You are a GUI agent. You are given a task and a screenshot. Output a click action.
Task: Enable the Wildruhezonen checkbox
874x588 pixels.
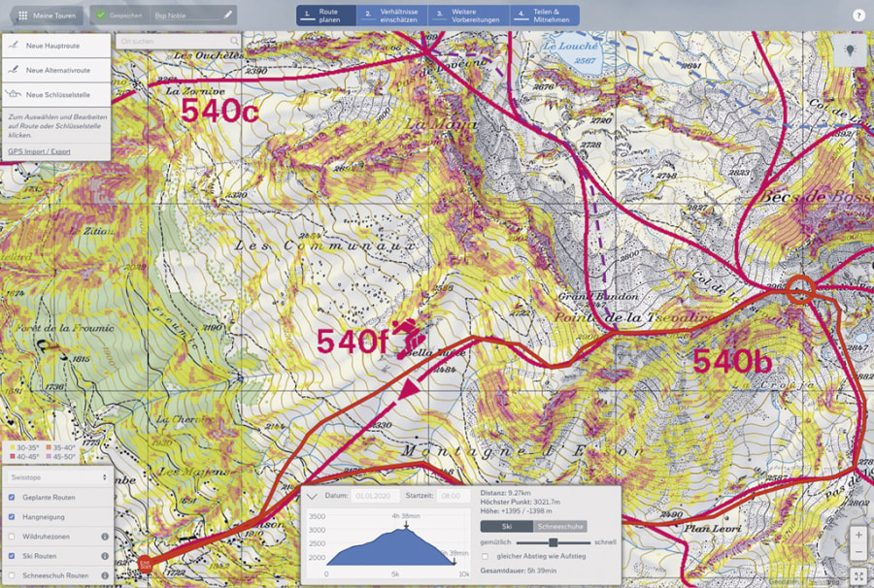click(x=12, y=537)
